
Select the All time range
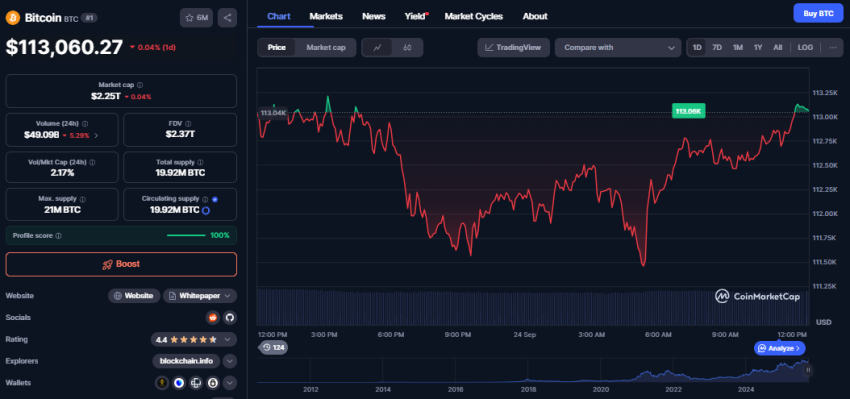pyautogui.click(x=777, y=48)
